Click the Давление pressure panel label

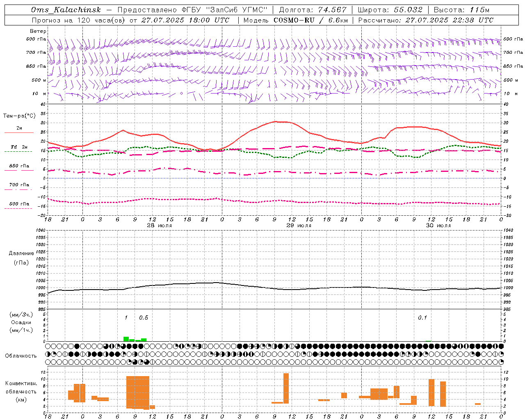(21, 253)
